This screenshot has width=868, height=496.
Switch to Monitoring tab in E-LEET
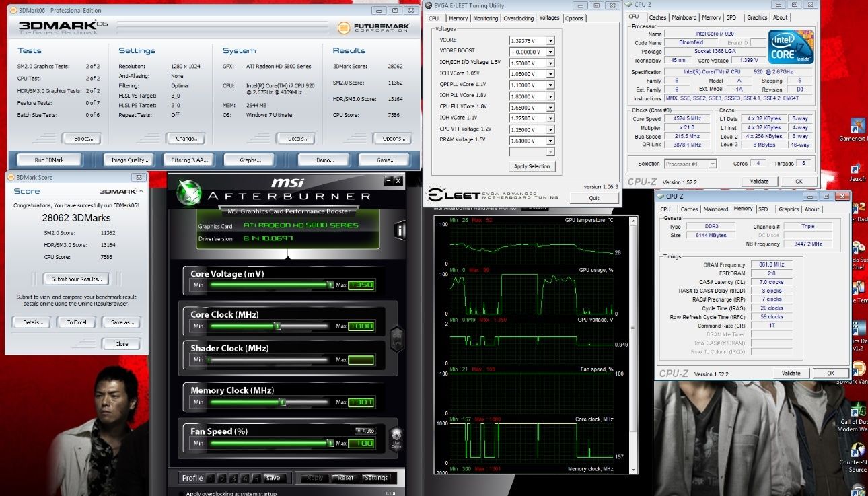pyautogui.click(x=486, y=18)
